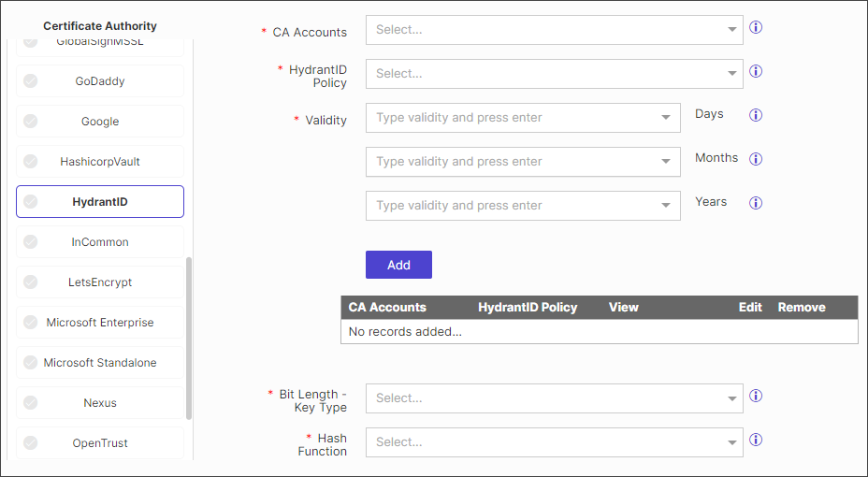Toggle the Microsoft Enterprise check circle

pos(31,322)
